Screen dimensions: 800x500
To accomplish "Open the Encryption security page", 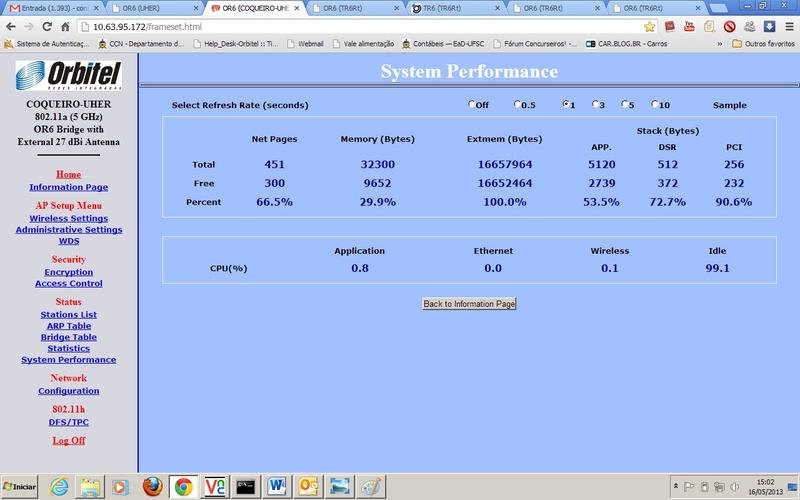I will [68, 272].
